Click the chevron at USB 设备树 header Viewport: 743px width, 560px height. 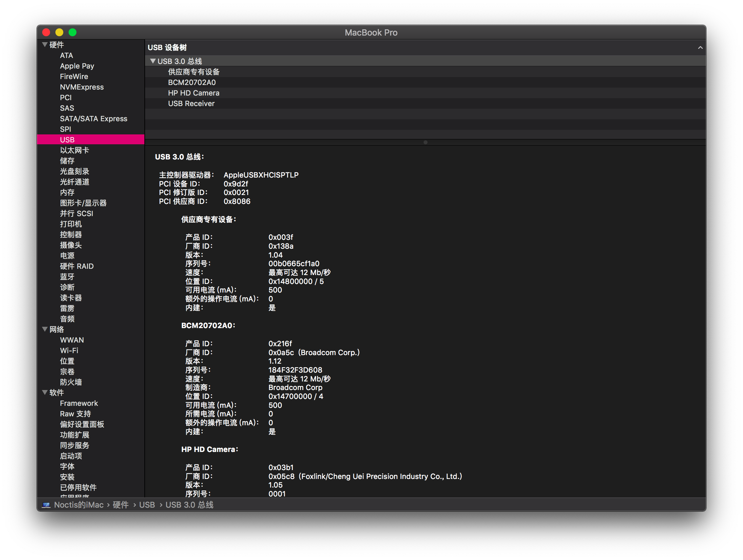(700, 48)
